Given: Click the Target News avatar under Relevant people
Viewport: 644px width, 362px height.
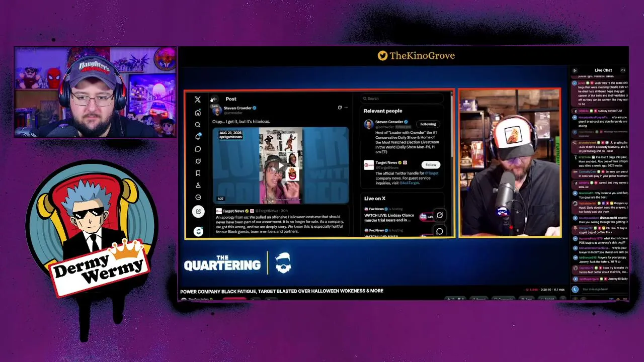Looking at the screenshot, I should pyautogui.click(x=369, y=165).
